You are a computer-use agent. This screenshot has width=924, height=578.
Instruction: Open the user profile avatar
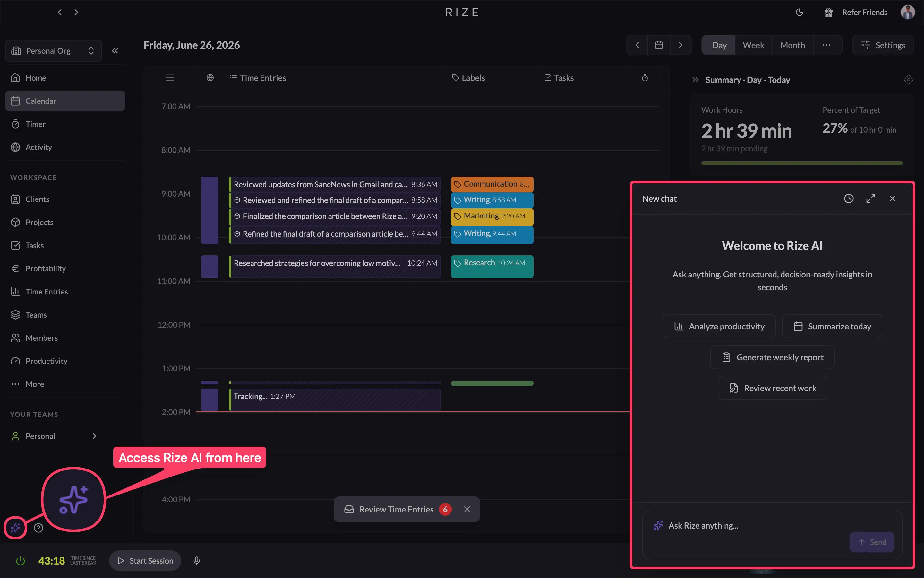[x=908, y=12]
